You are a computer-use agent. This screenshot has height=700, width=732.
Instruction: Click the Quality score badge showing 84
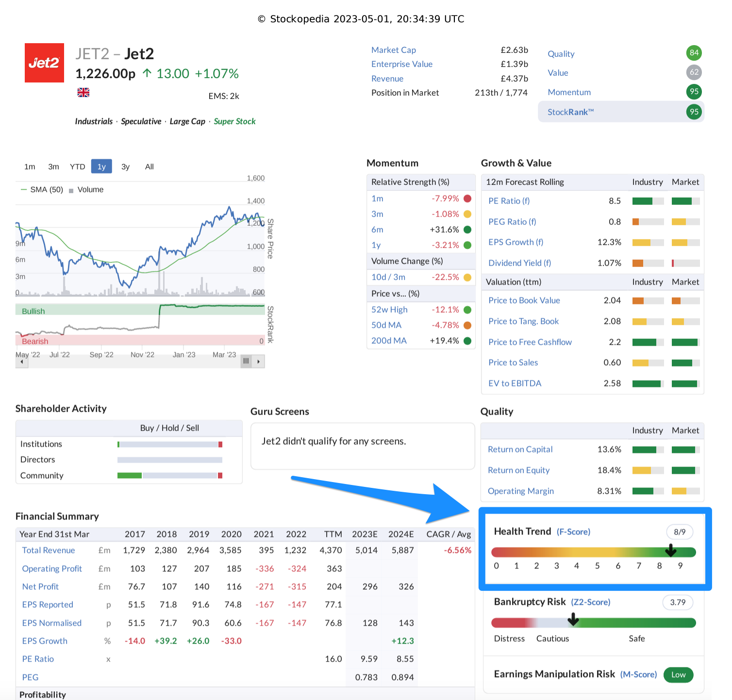[x=694, y=53]
